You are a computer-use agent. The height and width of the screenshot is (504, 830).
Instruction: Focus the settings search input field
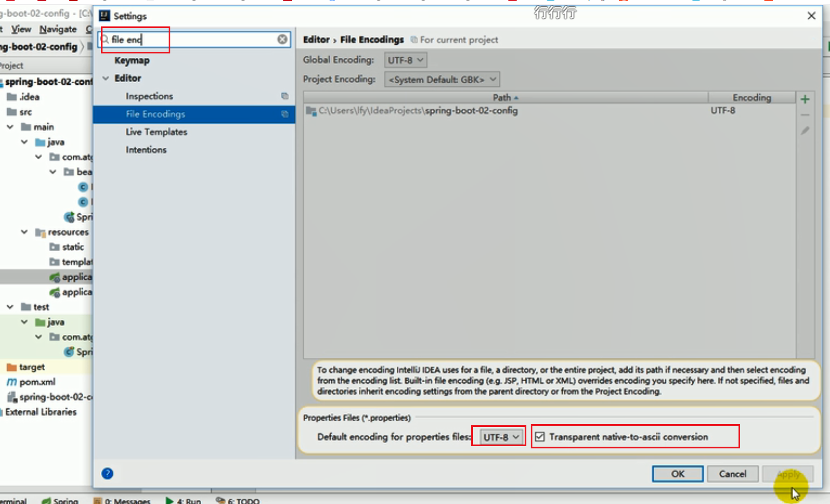194,39
